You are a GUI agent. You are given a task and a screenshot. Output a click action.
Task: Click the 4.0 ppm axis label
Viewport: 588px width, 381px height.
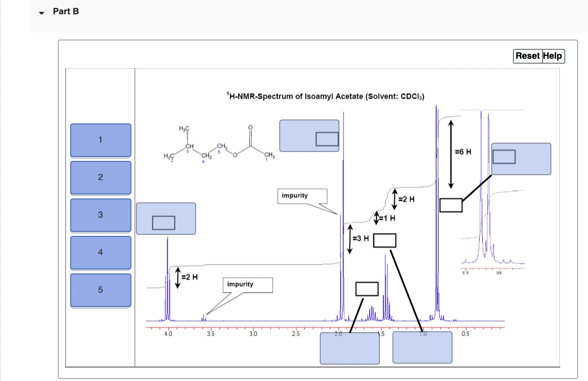coord(168,334)
